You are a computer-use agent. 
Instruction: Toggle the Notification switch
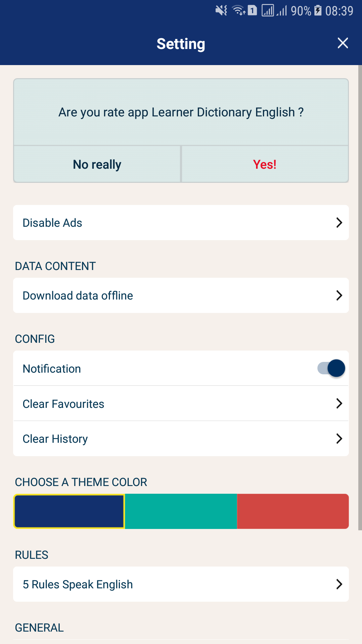tap(331, 368)
